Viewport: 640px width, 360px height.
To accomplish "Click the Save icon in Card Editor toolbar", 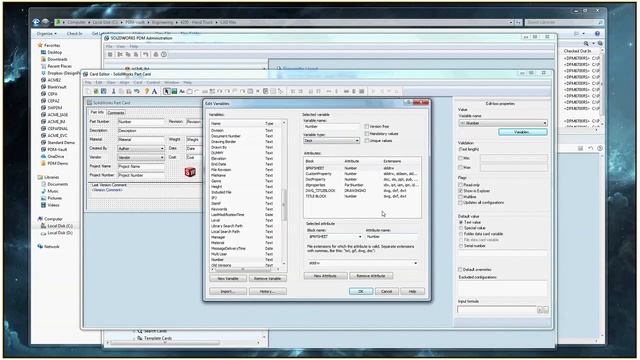I will [x=104, y=91].
